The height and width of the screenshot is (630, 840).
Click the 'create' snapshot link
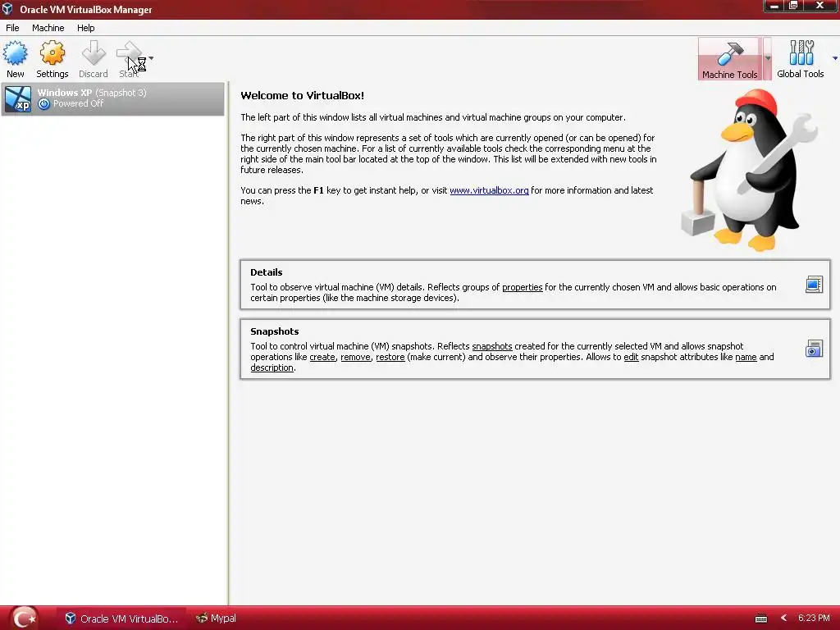[x=322, y=357]
